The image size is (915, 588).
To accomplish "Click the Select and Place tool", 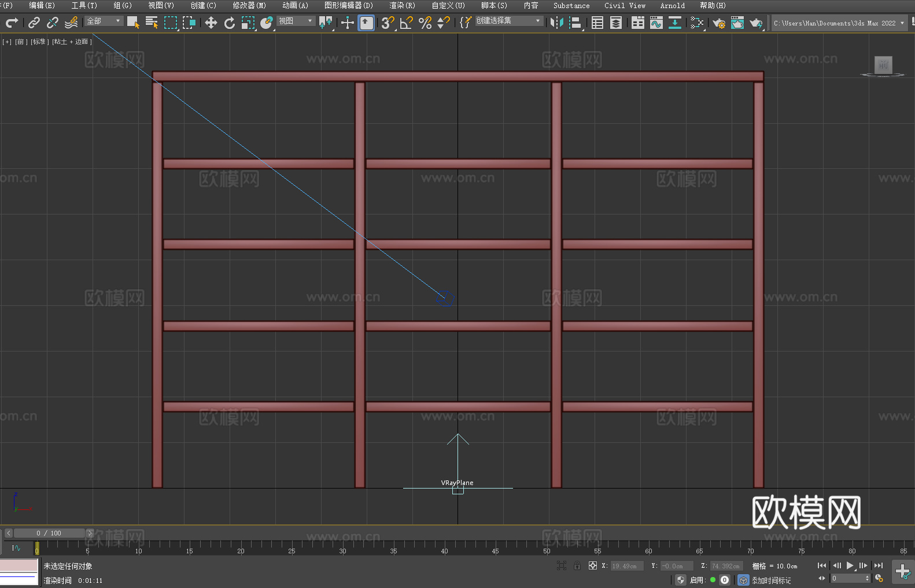I will point(267,23).
